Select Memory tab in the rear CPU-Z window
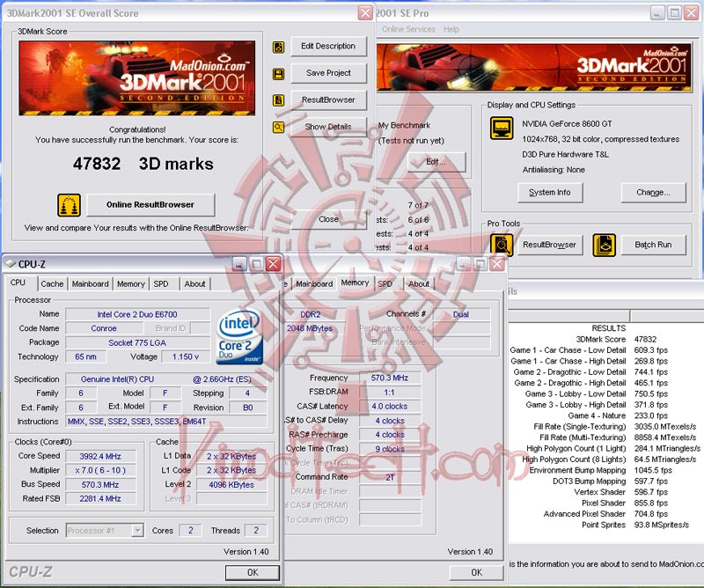 click(x=355, y=283)
